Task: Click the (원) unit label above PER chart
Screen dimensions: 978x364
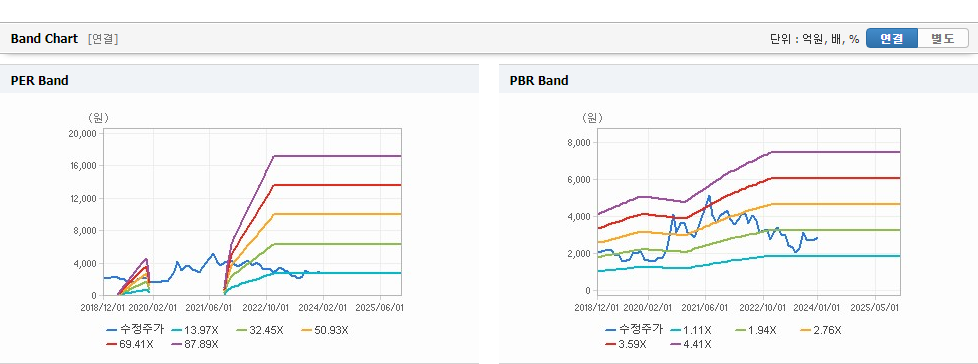Action: [98, 118]
